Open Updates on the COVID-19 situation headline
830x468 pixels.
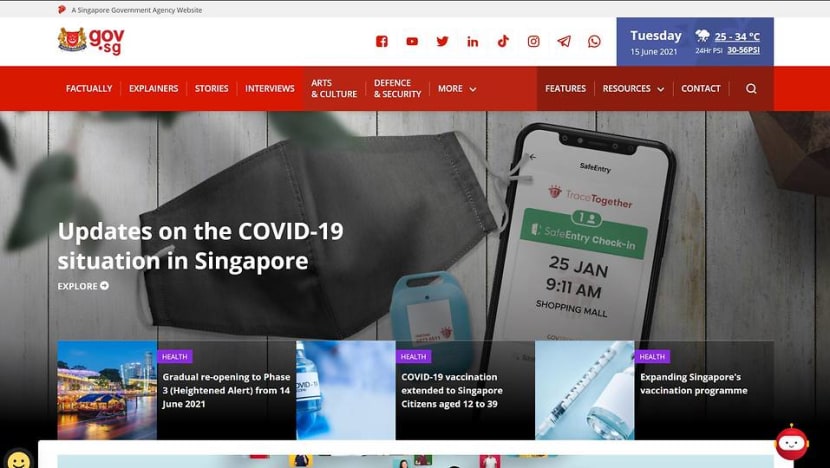[x=201, y=246]
